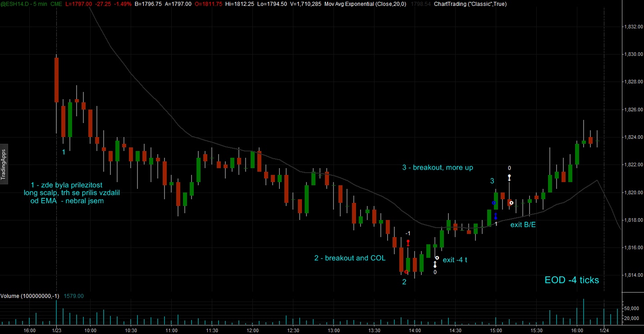Click the "1,830.00" price axis label
Screen dimensions: 644x334
click(633, 55)
